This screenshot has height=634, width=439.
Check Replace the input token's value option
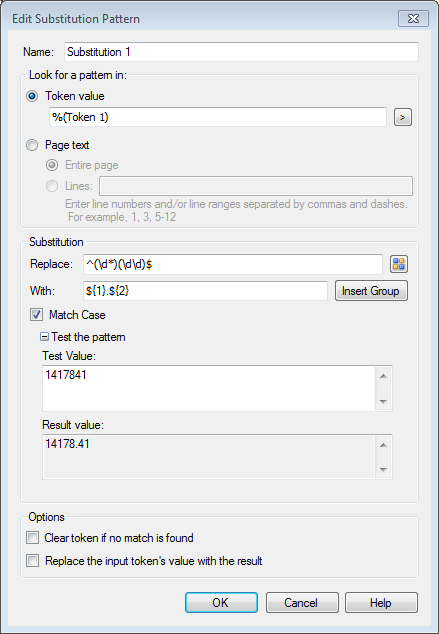click(32, 561)
